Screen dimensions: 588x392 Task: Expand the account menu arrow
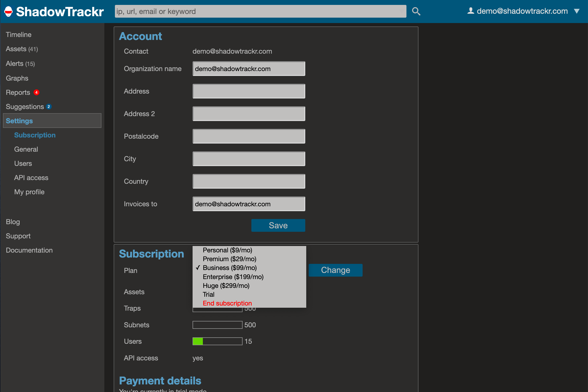[576, 11]
